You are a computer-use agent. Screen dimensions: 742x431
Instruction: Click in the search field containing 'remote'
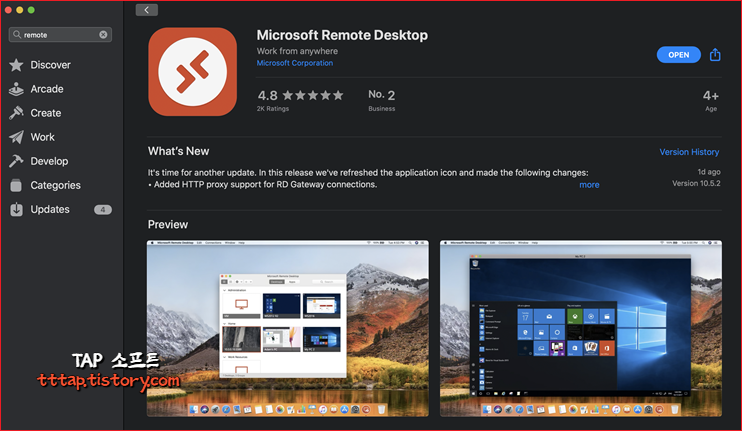pos(60,35)
